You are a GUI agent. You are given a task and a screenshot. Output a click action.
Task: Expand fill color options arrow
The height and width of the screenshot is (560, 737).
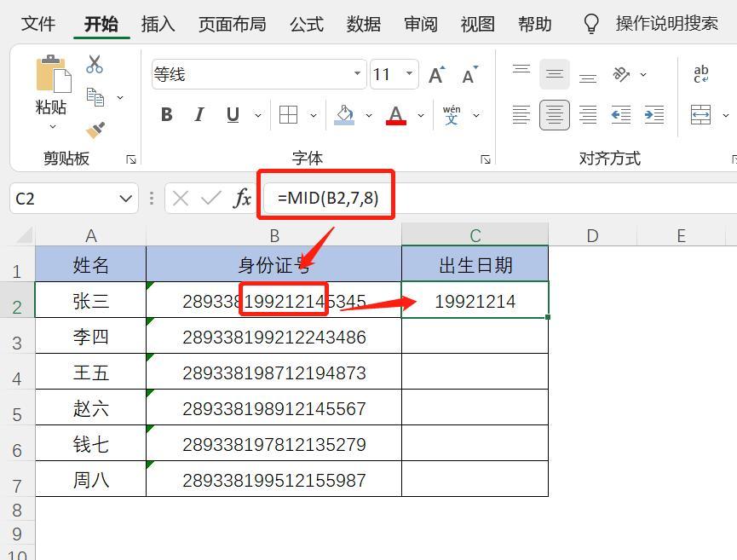pos(369,115)
